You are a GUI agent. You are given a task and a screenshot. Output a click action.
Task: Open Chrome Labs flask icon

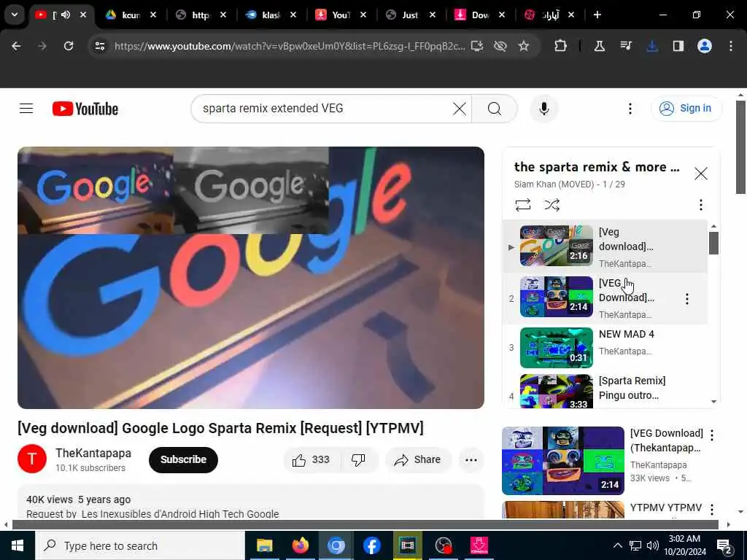pyautogui.click(x=600, y=46)
